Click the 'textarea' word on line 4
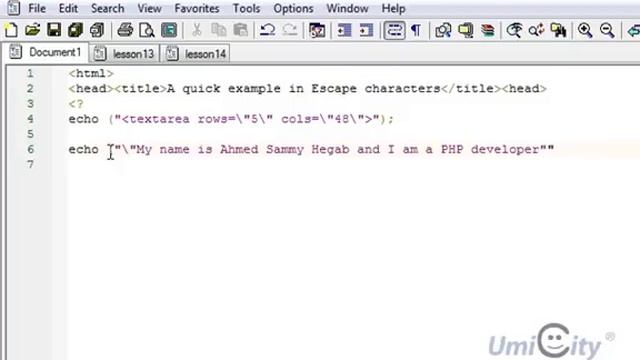 tap(159, 119)
